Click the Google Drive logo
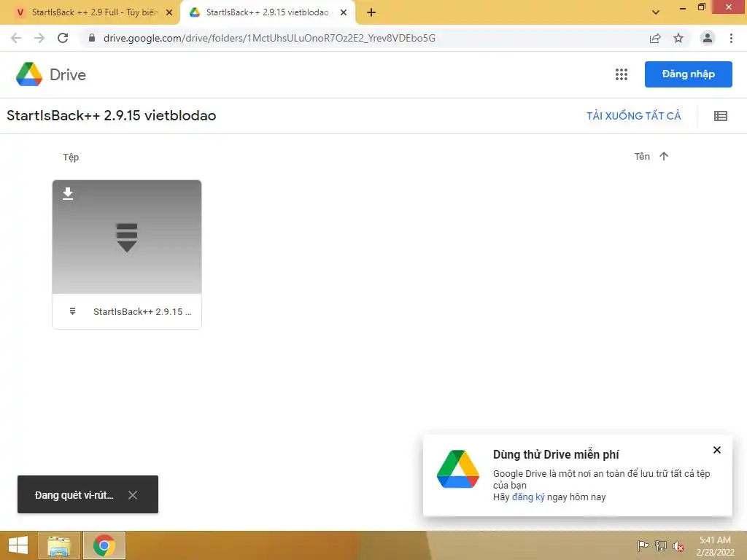 point(29,74)
